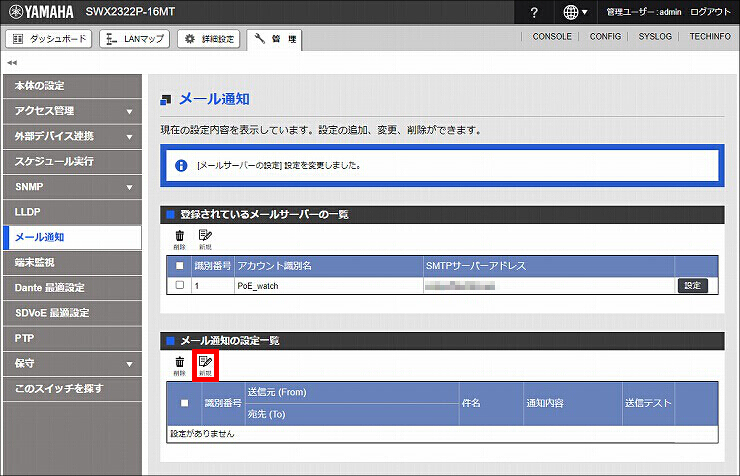The width and height of the screenshot is (740, 476).
Task: Click the メール通知 page heading
Action: (214, 99)
